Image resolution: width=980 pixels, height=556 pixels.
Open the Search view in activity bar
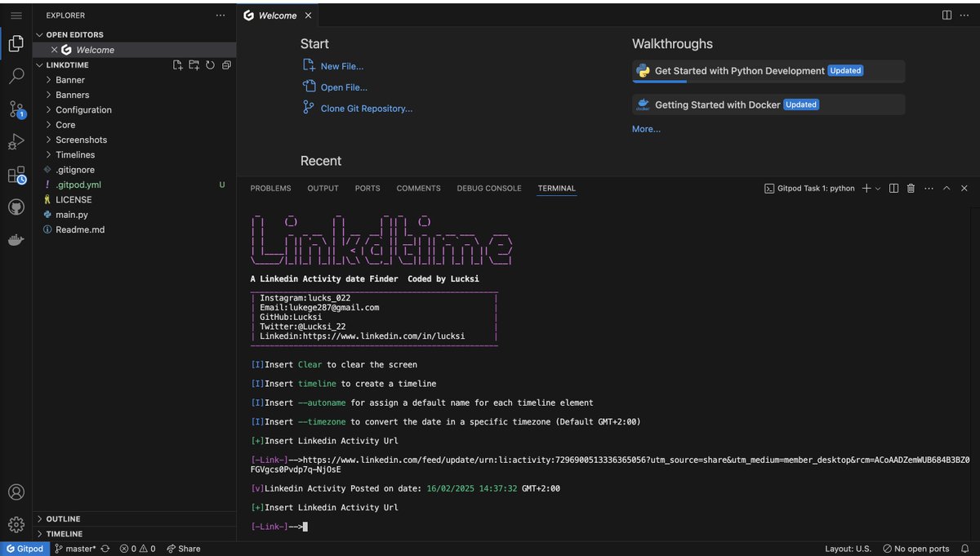16,77
